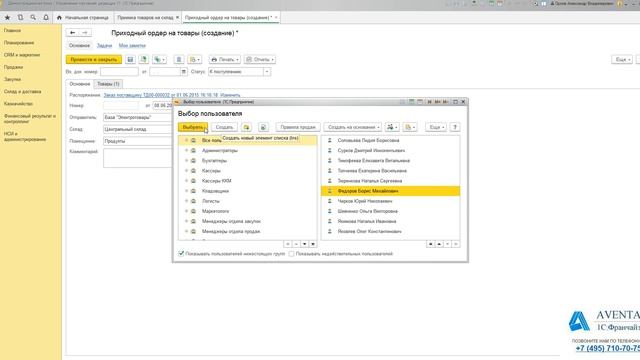Screen dimensions: 640x360
Task: Open the 'Создать на основании' dropdown in dialog
Action: point(353,127)
